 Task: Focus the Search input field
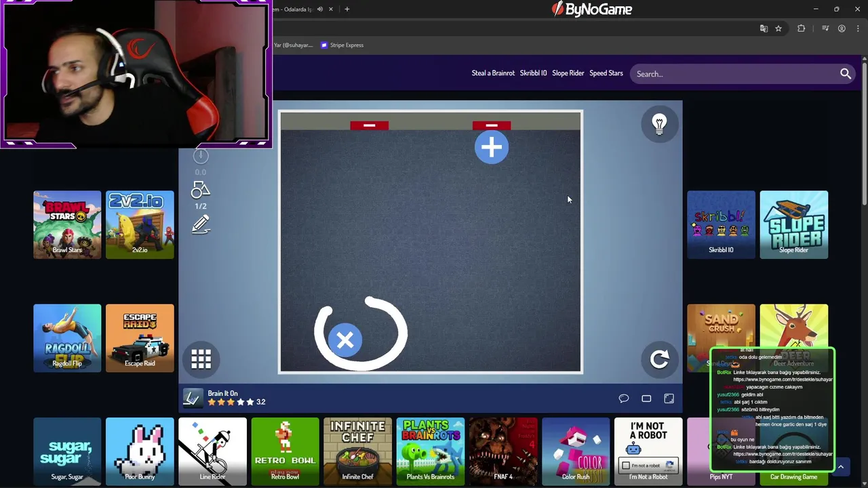(734, 74)
